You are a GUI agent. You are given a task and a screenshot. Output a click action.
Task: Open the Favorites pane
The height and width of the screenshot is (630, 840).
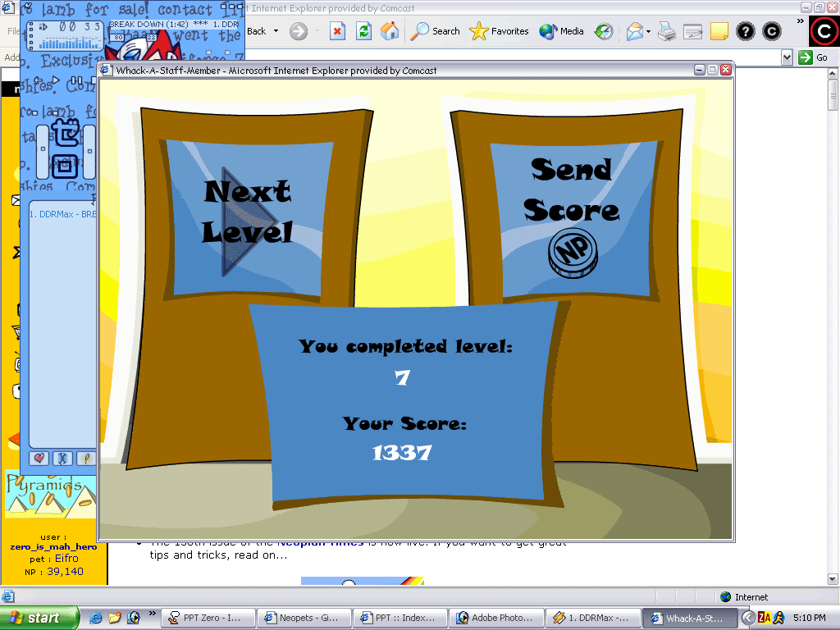point(499,31)
